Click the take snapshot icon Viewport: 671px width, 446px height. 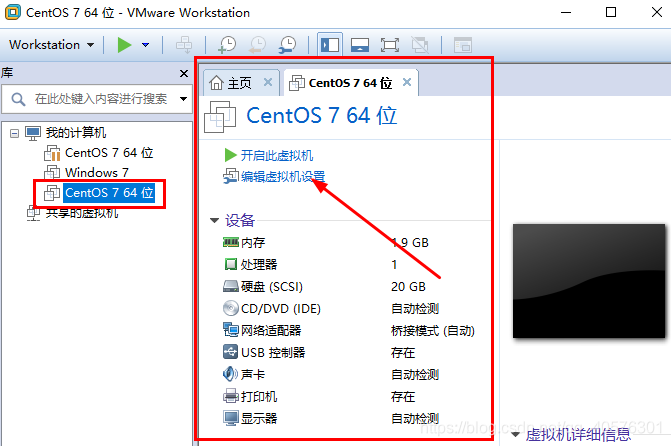coord(227,45)
